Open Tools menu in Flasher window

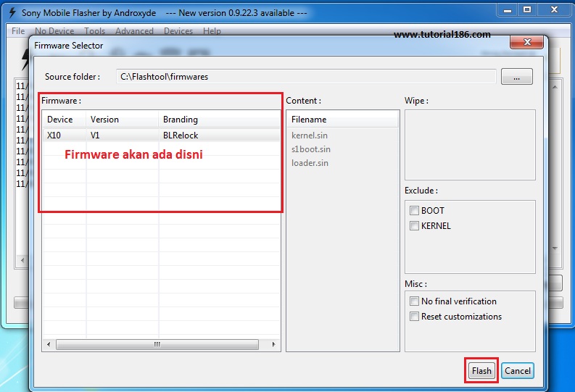click(94, 31)
